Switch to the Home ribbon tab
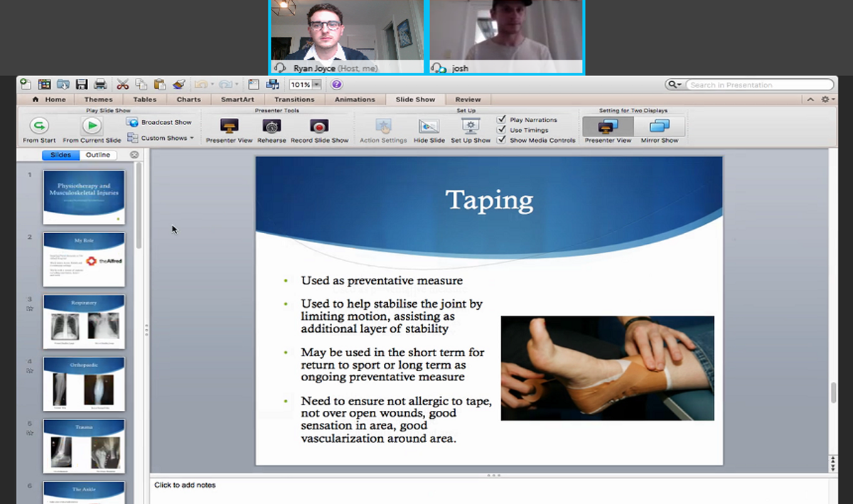 (49, 100)
